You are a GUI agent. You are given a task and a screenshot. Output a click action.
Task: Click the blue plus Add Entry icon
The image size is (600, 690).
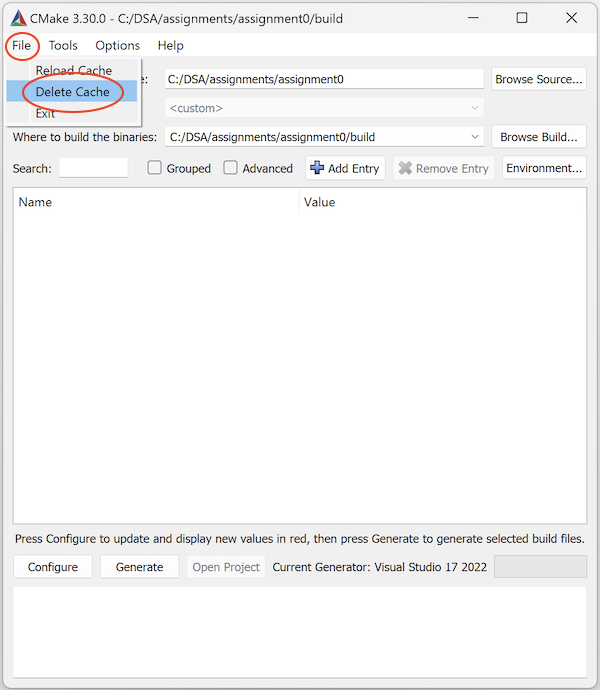[x=317, y=168]
